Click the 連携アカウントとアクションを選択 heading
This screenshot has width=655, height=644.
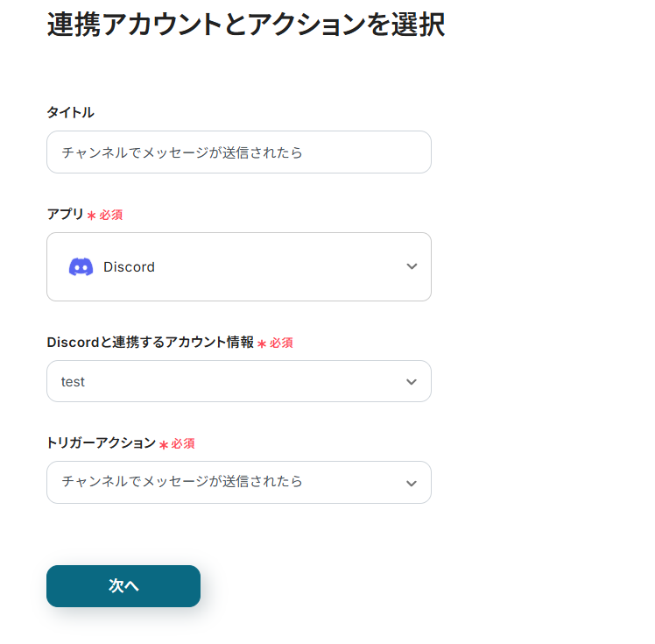246,25
